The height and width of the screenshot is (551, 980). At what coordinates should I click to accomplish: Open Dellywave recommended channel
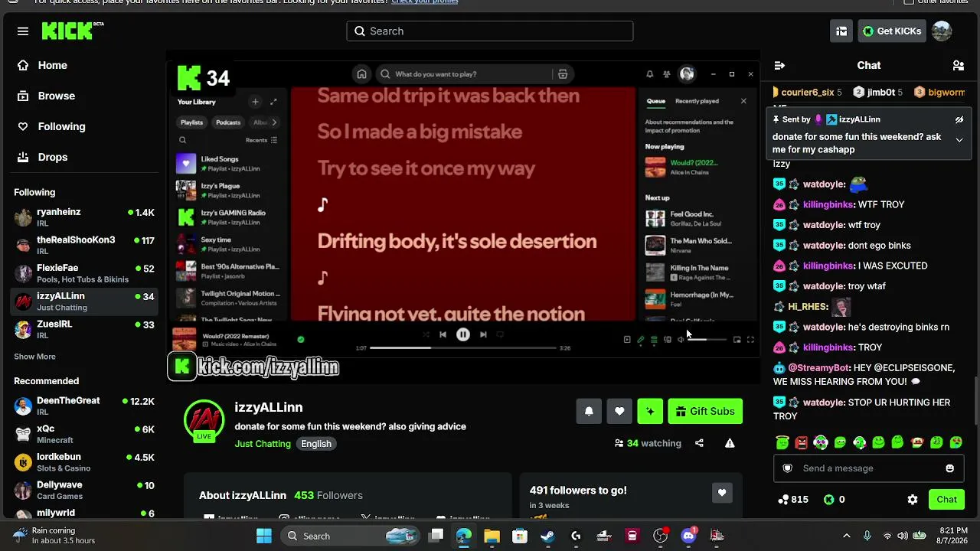pos(84,490)
